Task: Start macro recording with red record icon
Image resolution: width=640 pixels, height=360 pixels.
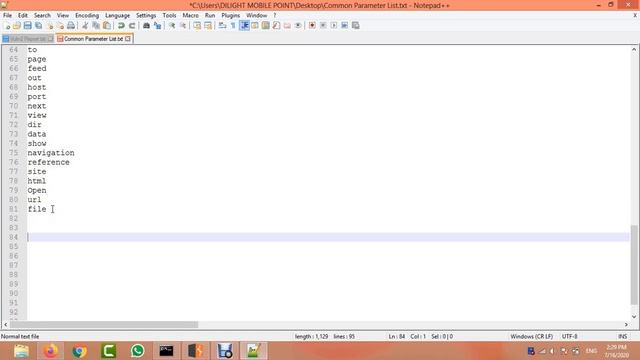Action: coord(312,26)
